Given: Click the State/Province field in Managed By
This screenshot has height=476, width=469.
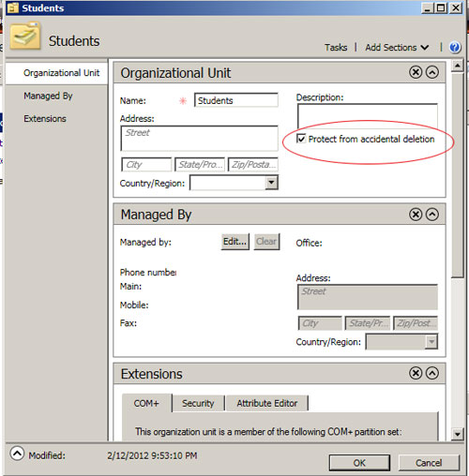Looking at the screenshot, I should coord(368,323).
